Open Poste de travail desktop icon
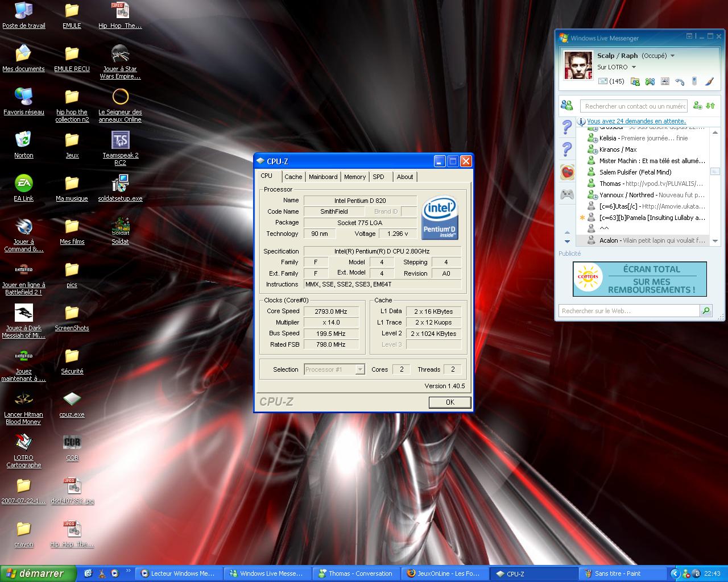The height and width of the screenshot is (582, 728). click(x=23, y=15)
